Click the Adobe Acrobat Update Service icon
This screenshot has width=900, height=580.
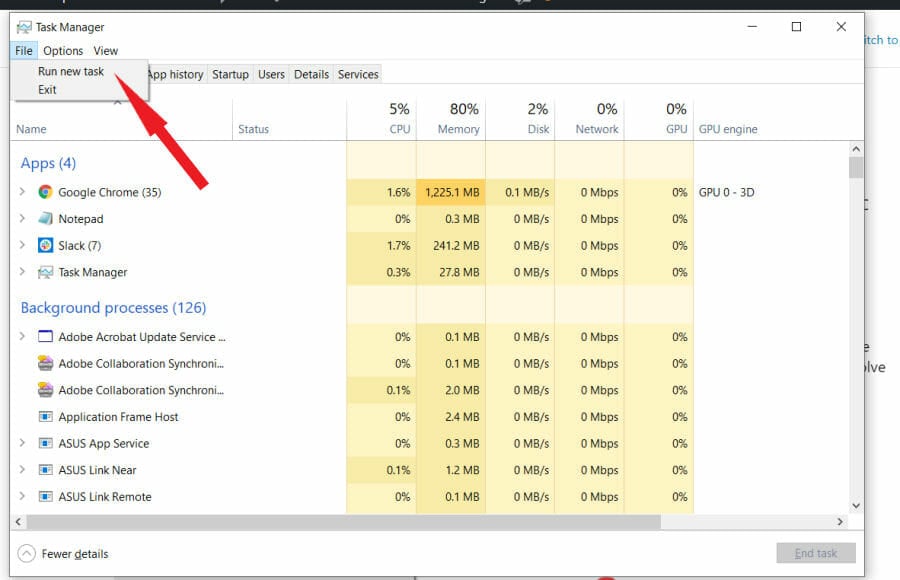click(x=45, y=337)
